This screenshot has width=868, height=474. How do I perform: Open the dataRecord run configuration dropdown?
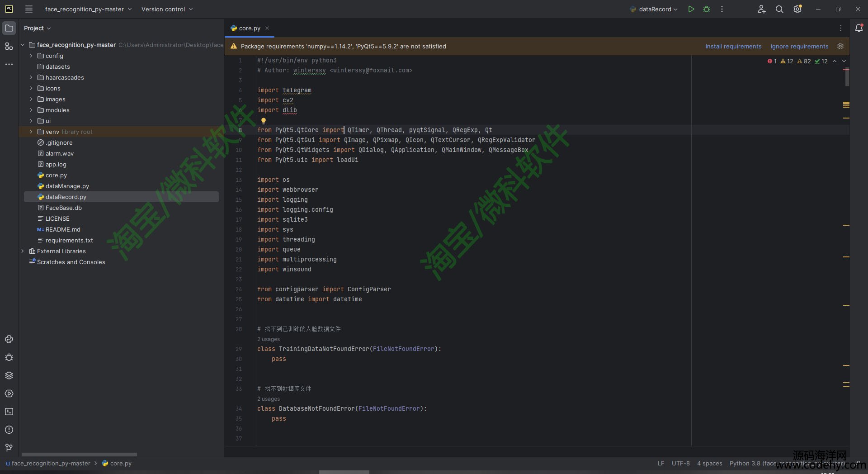pyautogui.click(x=655, y=9)
